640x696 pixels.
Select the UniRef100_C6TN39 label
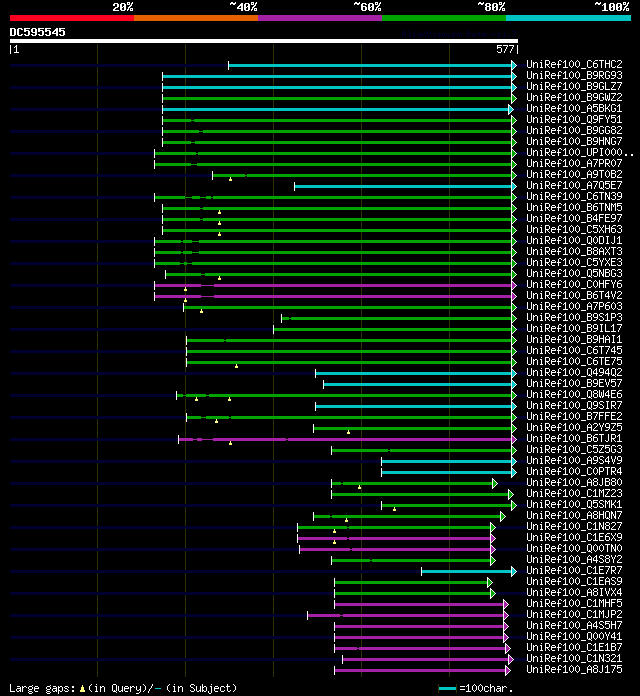coord(574,196)
